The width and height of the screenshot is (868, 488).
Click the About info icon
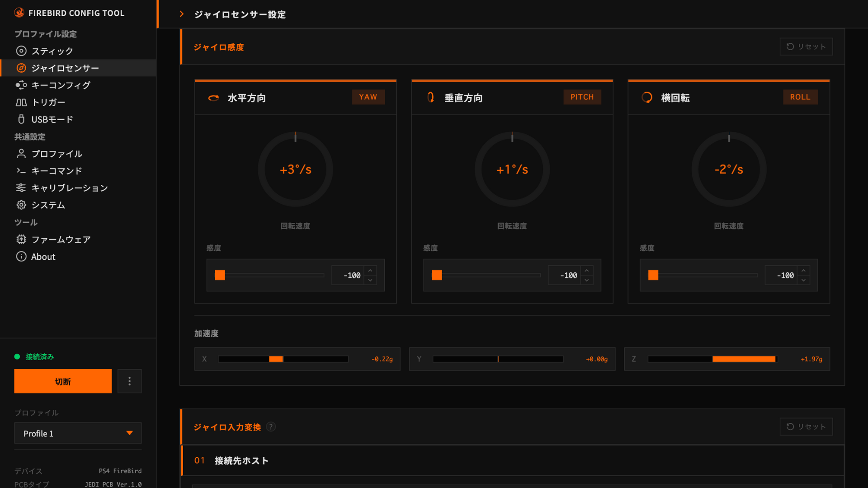pos(21,257)
